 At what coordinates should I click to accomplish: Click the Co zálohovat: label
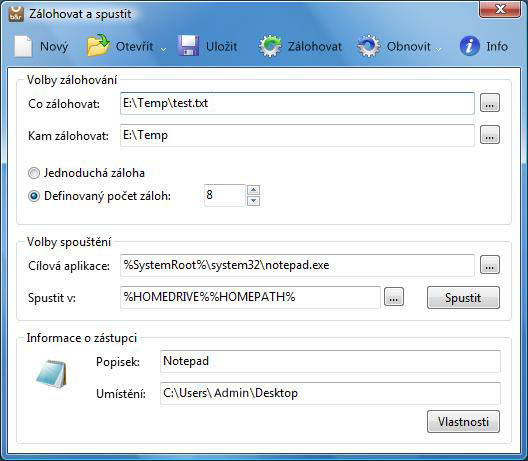(x=64, y=104)
